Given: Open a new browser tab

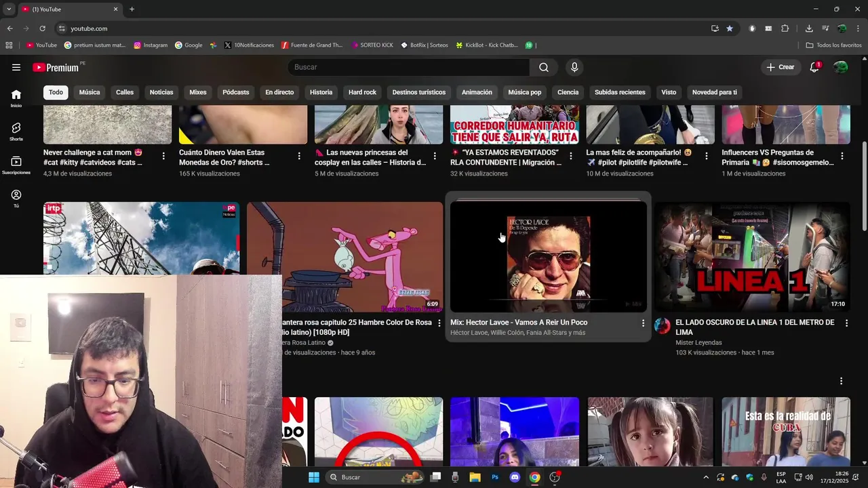Looking at the screenshot, I should [x=132, y=9].
